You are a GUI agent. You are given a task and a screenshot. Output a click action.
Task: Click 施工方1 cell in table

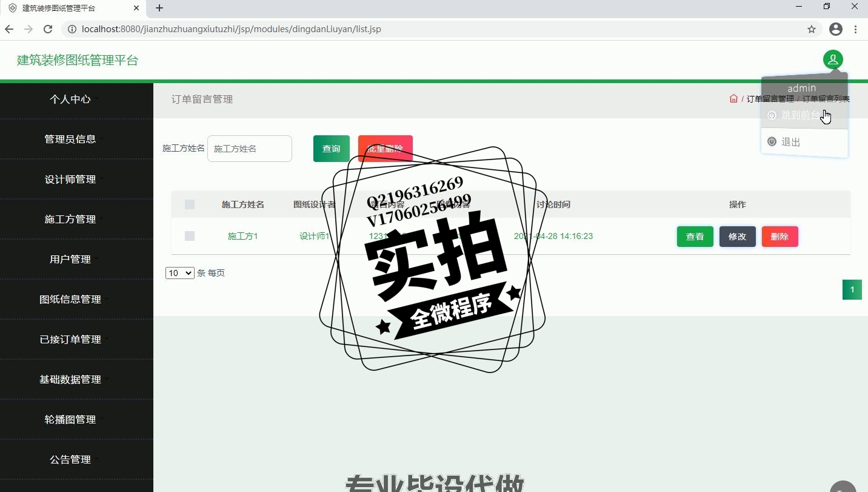point(243,236)
